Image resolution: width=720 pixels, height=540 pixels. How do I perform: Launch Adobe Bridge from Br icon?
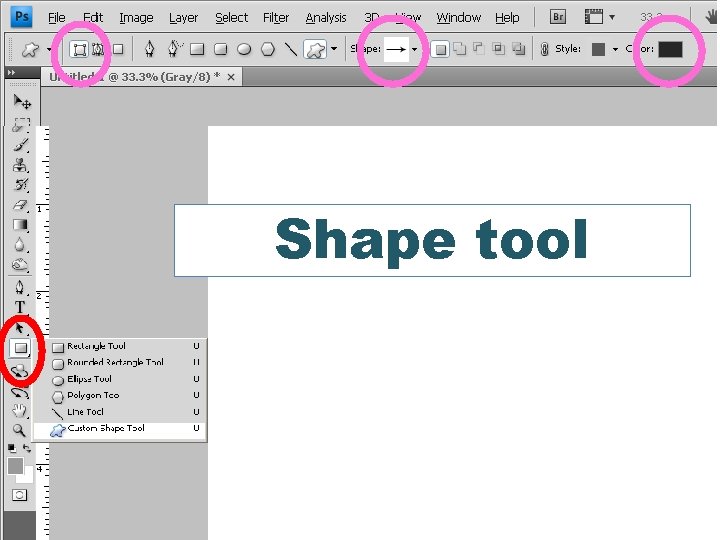tap(558, 17)
